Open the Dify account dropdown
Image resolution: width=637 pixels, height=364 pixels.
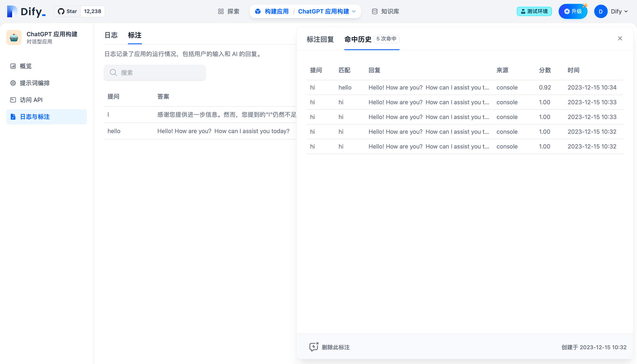point(612,11)
